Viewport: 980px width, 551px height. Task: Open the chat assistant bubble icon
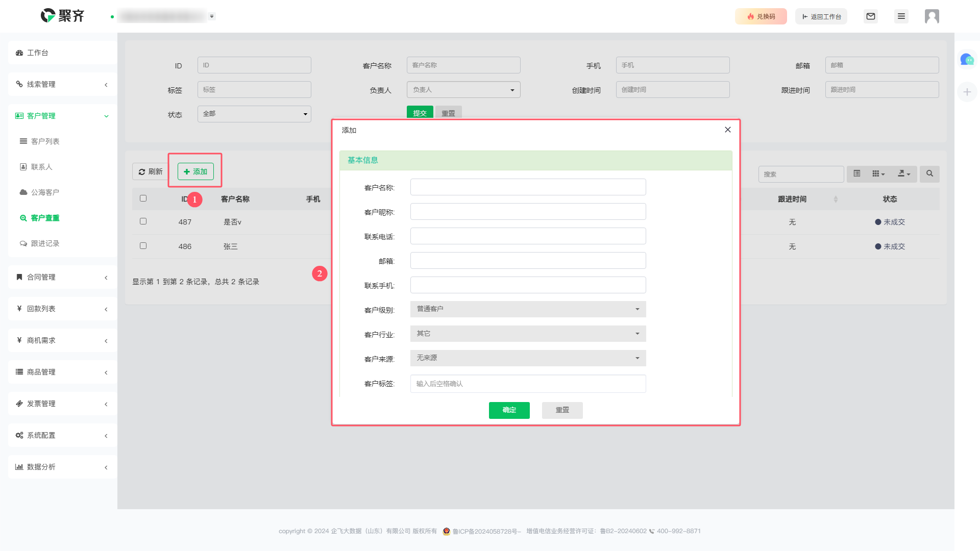[967, 60]
